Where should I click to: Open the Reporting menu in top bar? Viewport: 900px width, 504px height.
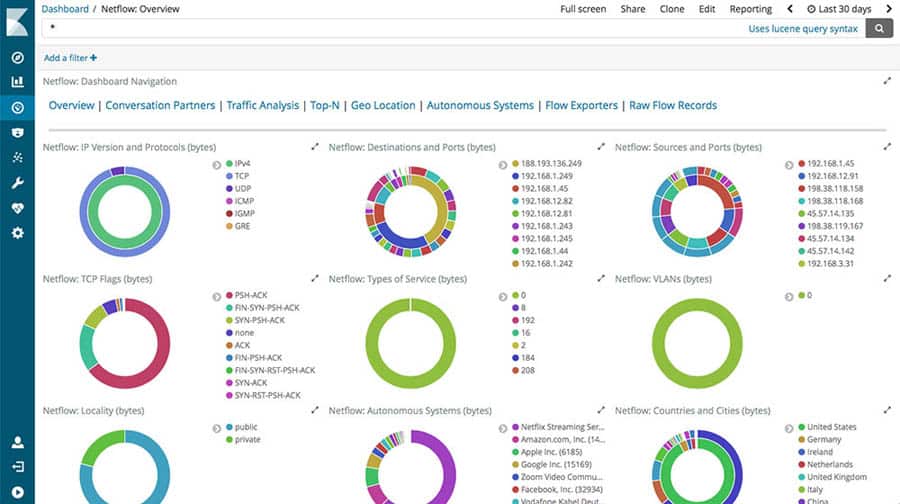pyautogui.click(x=750, y=9)
